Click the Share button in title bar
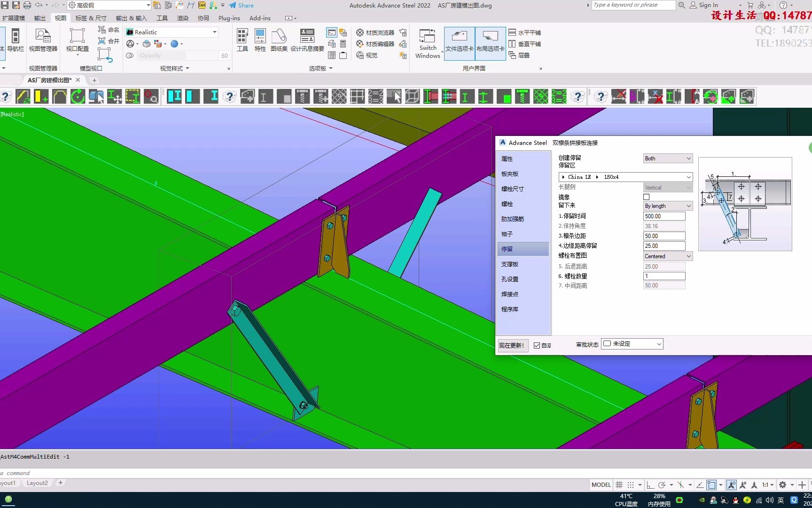Image resolution: width=812 pixels, height=508 pixels. [242, 5]
